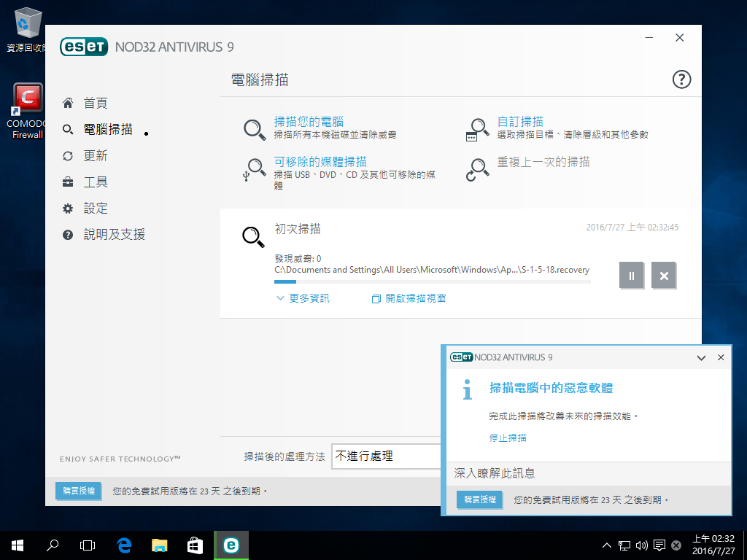The image size is (747, 560).
Task: Open the volume control in system tray
Action: pos(642,545)
